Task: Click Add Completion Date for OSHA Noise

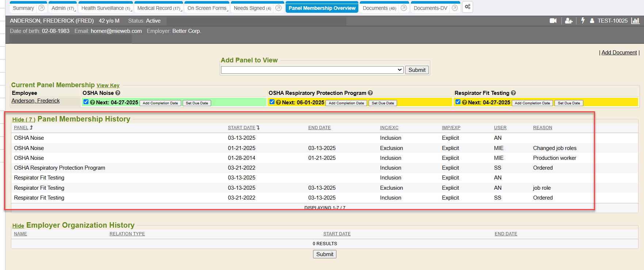Action: pos(160,103)
